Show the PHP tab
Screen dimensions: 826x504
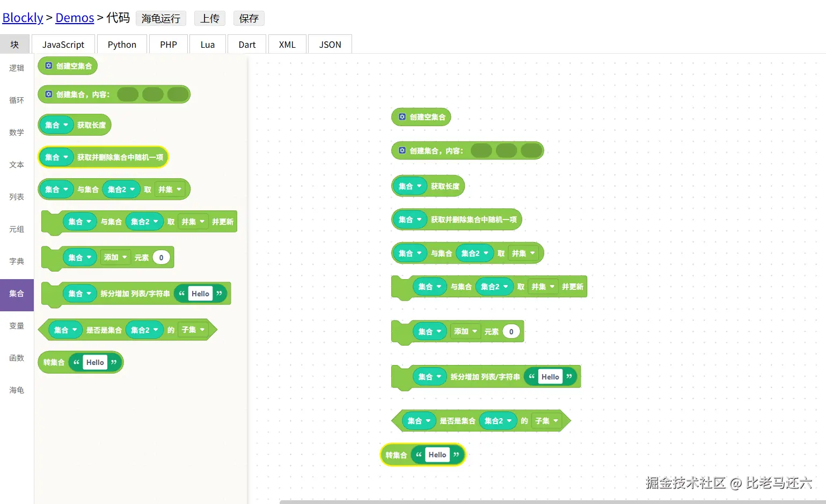pos(169,44)
